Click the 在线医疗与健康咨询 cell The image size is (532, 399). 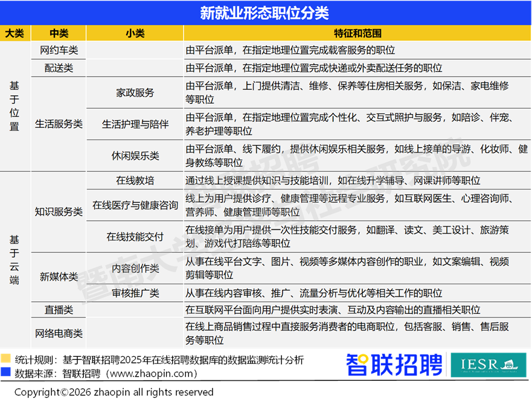pyautogui.click(x=135, y=205)
